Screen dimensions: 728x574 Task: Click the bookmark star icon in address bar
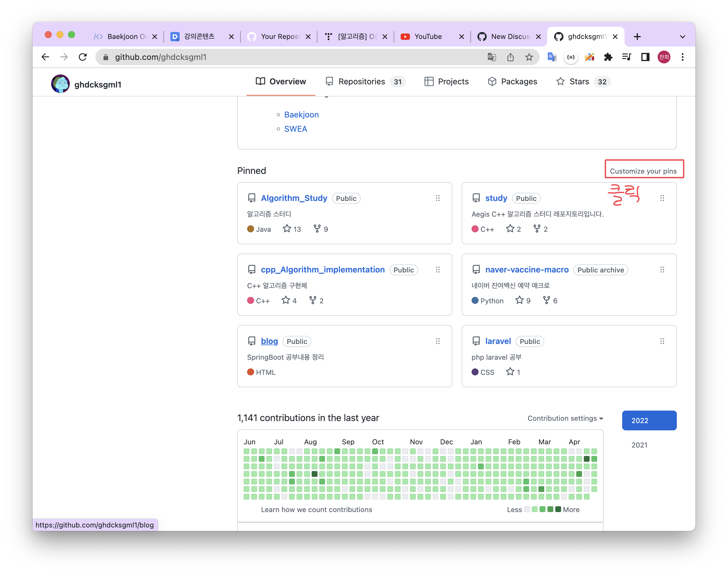[529, 57]
